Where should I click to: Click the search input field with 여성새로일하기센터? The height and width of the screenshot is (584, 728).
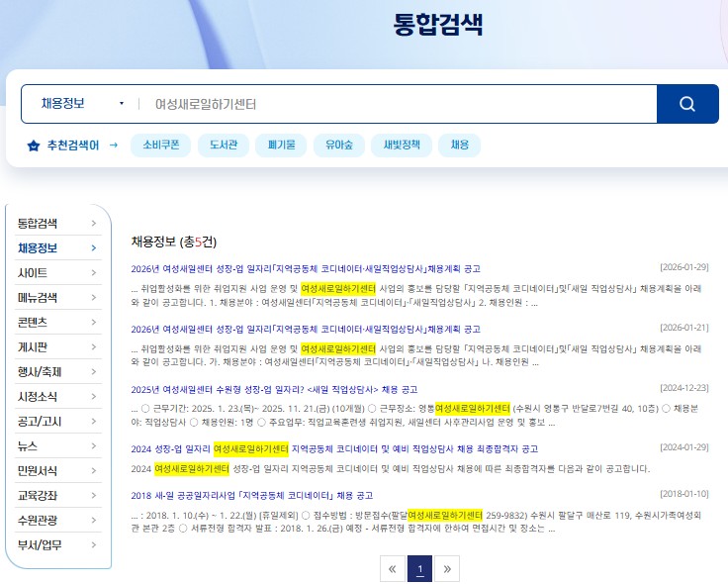396,104
